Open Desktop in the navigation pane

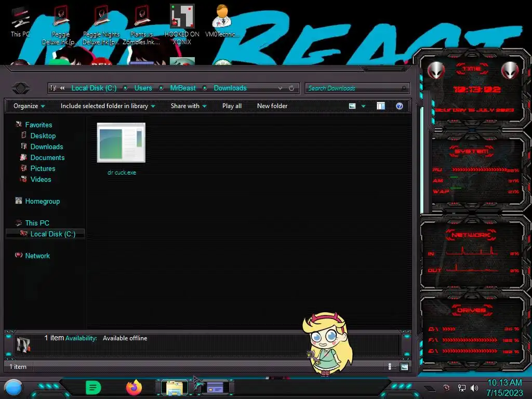click(43, 136)
